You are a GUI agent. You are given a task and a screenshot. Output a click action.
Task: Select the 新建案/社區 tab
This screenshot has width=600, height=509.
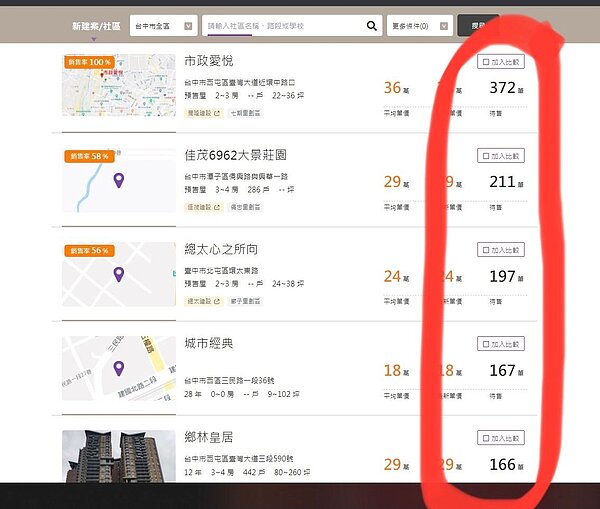pyautogui.click(x=96, y=26)
